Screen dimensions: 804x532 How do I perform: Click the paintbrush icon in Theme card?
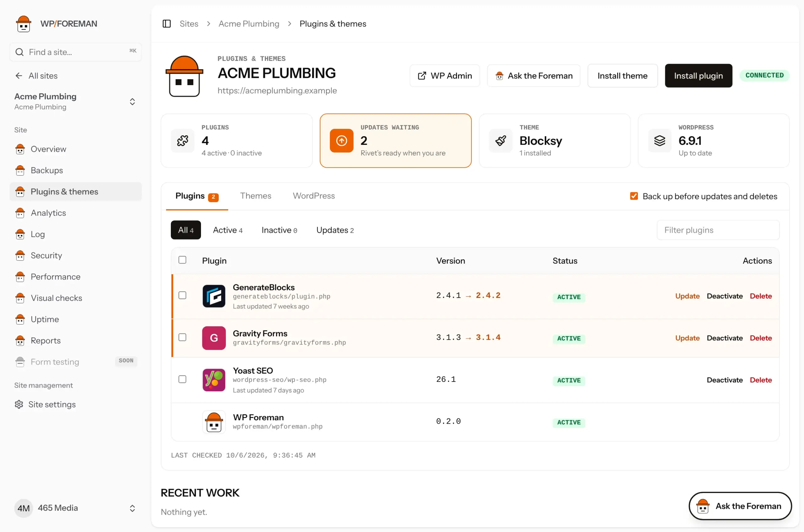pos(501,140)
